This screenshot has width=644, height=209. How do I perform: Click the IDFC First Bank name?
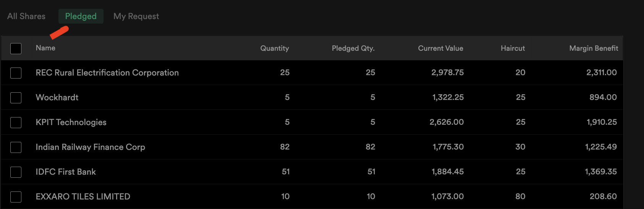point(66,172)
